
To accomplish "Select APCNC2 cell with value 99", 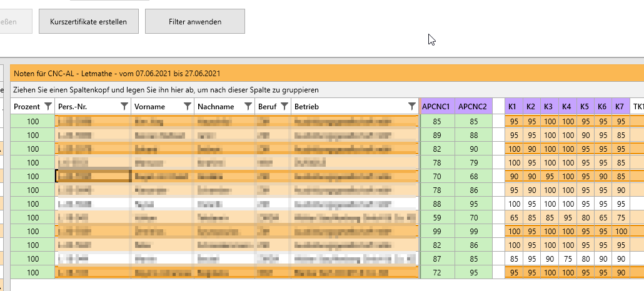I will tap(473, 231).
